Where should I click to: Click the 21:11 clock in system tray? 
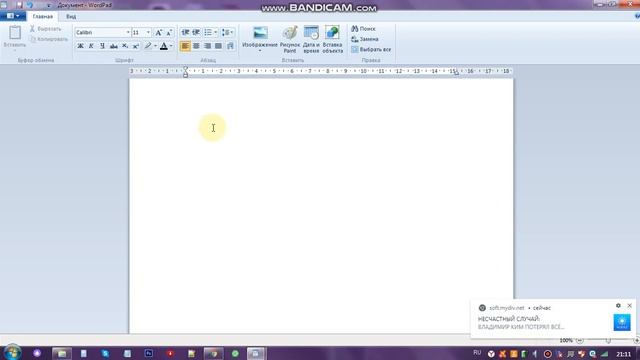click(623, 354)
